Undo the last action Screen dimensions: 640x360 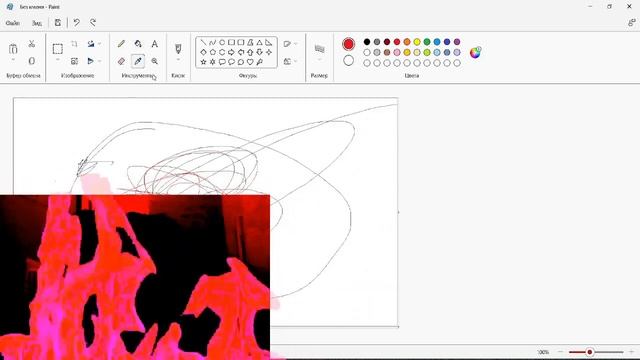(76, 23)
